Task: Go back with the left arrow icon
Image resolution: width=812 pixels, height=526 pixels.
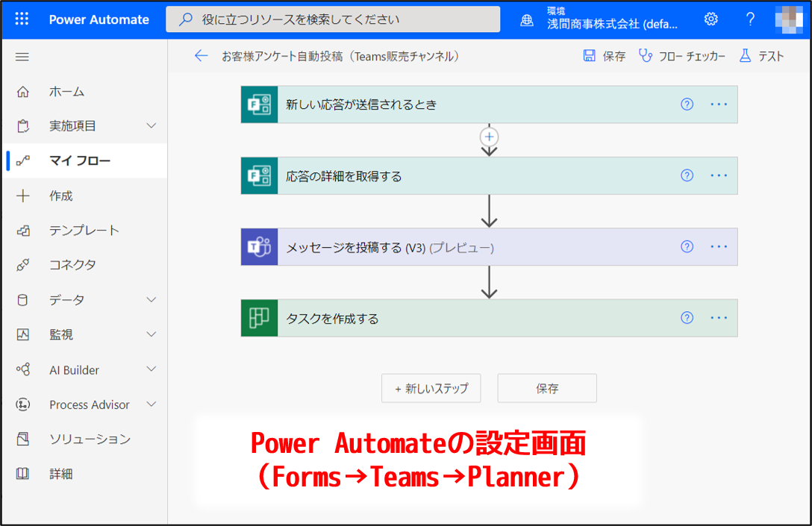Action: tap(201, 56)
